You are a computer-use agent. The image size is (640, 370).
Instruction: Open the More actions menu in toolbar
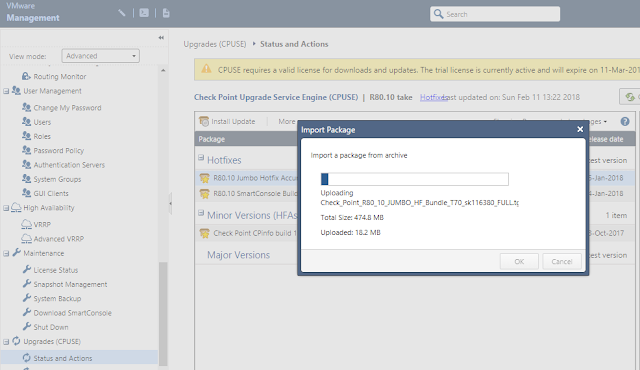[287, 121]
